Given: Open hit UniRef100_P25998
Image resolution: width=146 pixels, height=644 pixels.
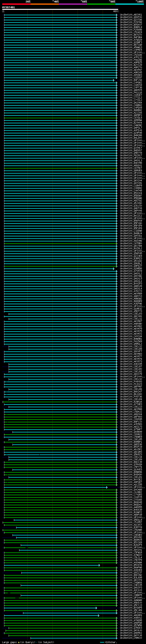Looking at the screenshot, I should tap(131, 30).
